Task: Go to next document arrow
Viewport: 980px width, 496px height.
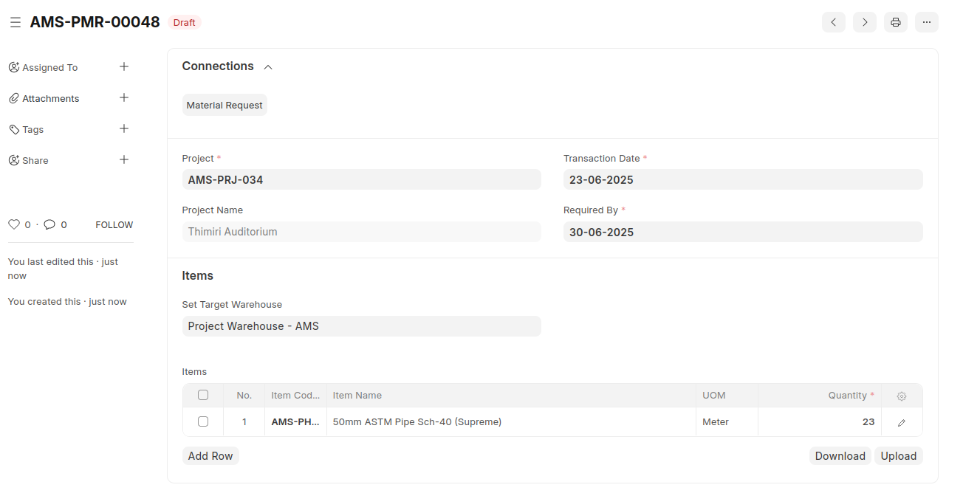Action: pyautogui.click(x=864, y=22)
